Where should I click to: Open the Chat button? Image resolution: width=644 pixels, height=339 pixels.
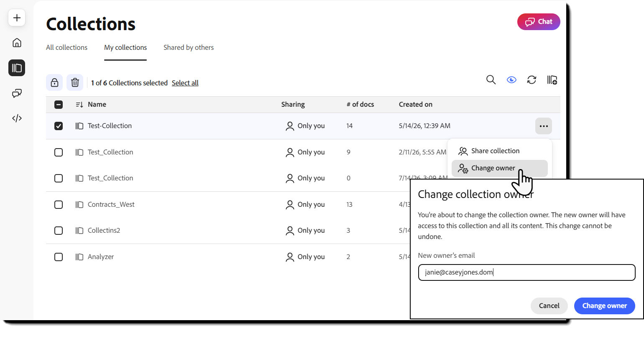539,22
